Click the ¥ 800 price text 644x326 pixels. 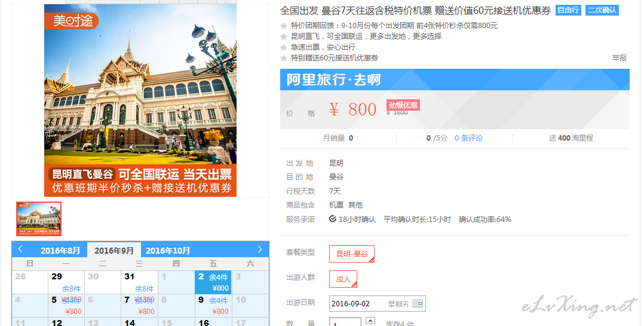click(352, 109)
